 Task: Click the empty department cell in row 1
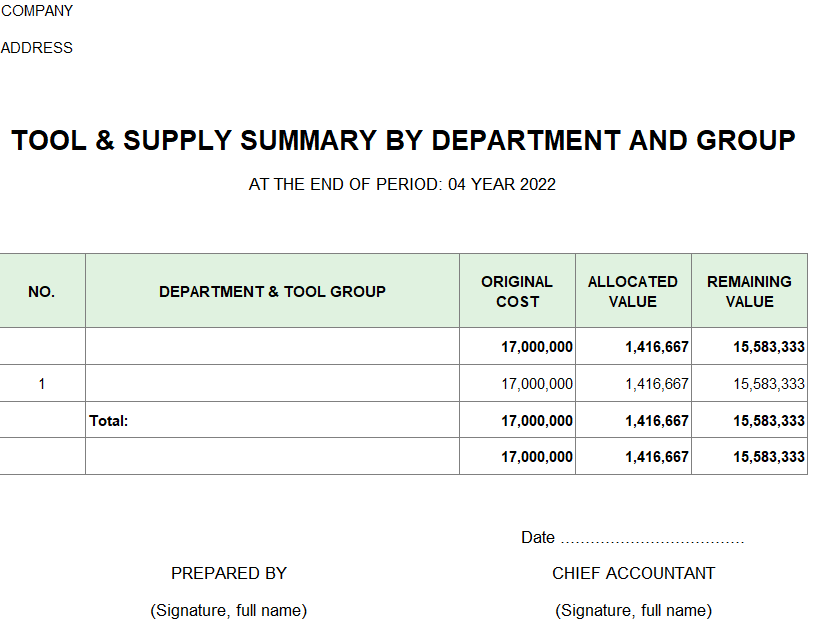pos(272,384)
